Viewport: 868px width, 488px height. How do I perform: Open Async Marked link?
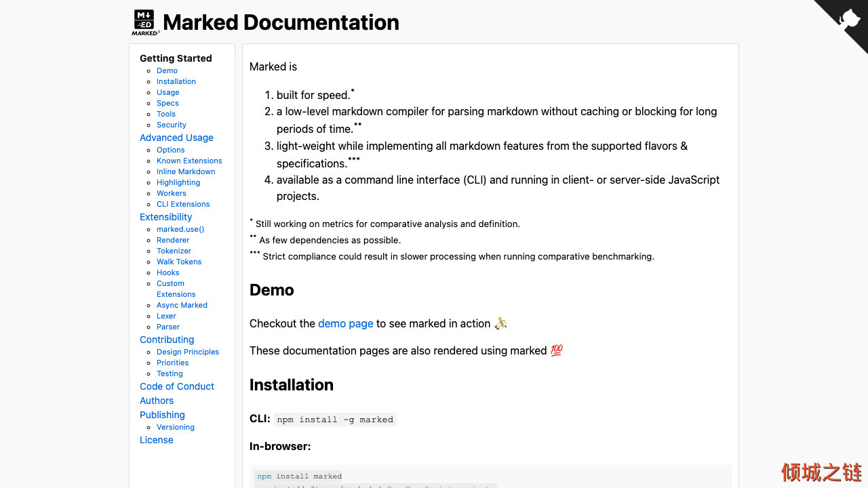click(182, 305)
